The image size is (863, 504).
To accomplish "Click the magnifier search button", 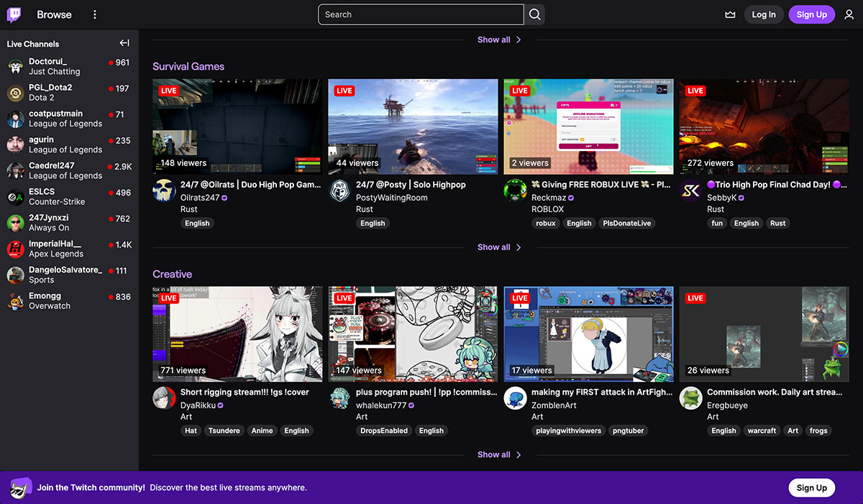I will click(x=534, y=14).
